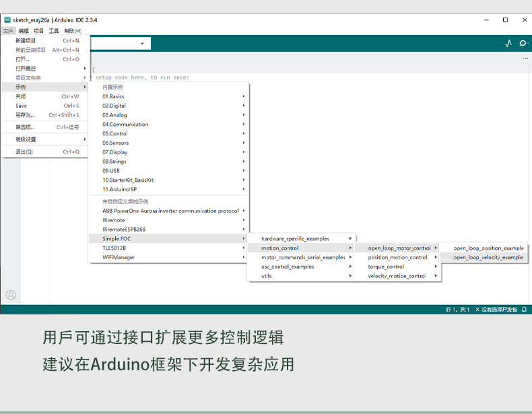This screenshot has height=414, width=532.
Task: Open the Serial Monitor icon
Action: (x=523, y=43)
